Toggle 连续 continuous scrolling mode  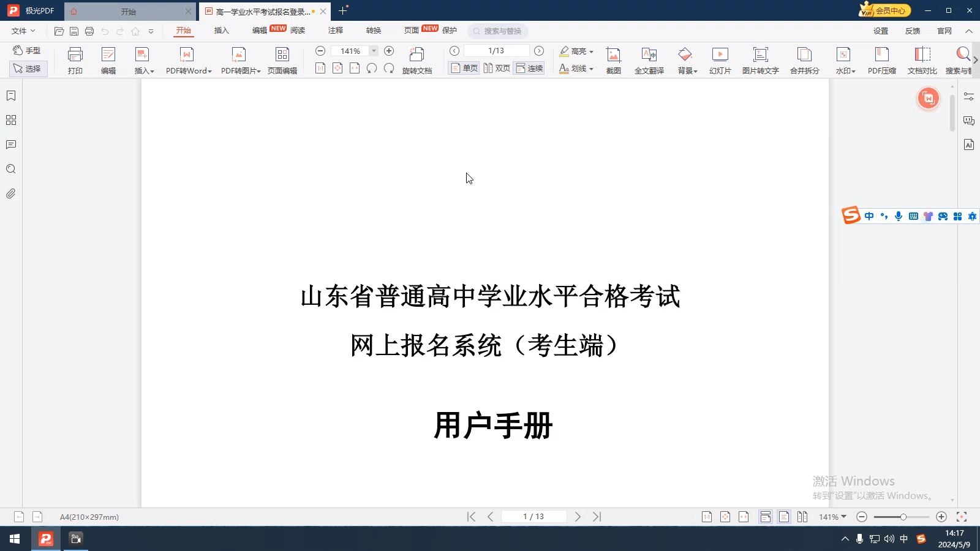pyautogui.click(x=529, y=68)
